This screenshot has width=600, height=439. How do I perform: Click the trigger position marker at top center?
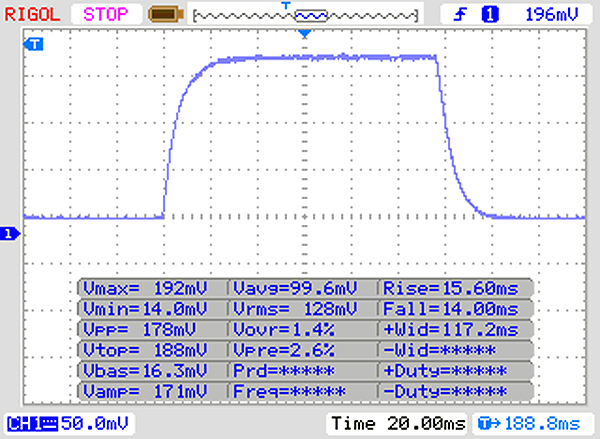pyautogui.click(x=305, y=34)
